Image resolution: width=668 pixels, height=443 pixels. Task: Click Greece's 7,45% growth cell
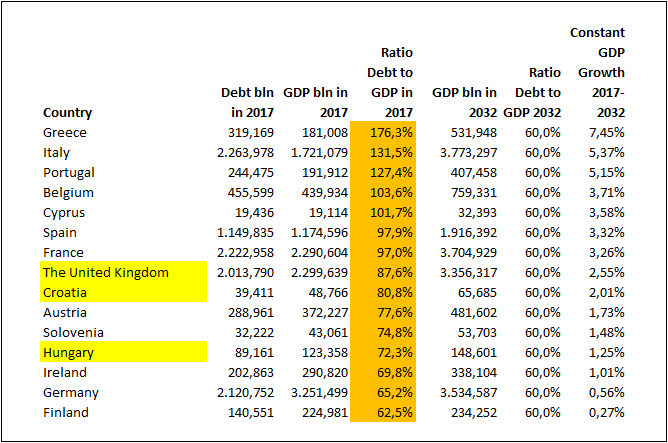click(606, 132)
